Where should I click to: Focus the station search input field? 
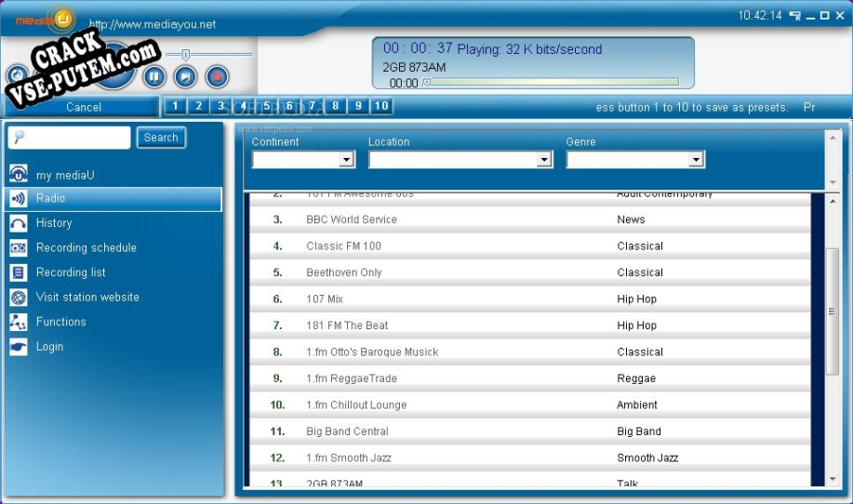click(x=70, y=138)
